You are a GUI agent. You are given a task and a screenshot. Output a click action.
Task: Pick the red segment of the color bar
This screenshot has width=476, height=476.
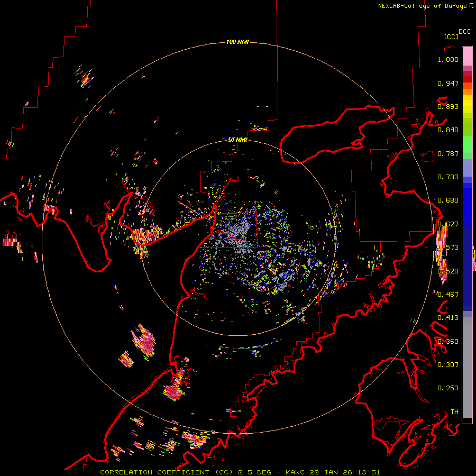(467, 79)
